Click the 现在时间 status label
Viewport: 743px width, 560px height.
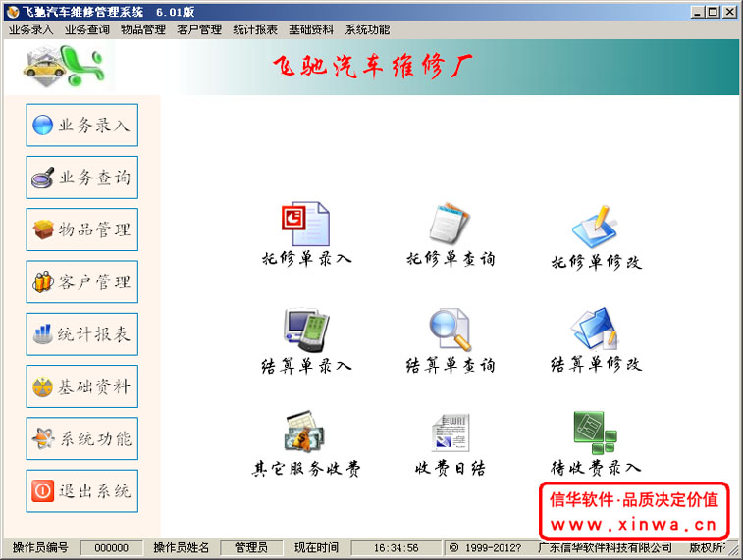point(316,547)
